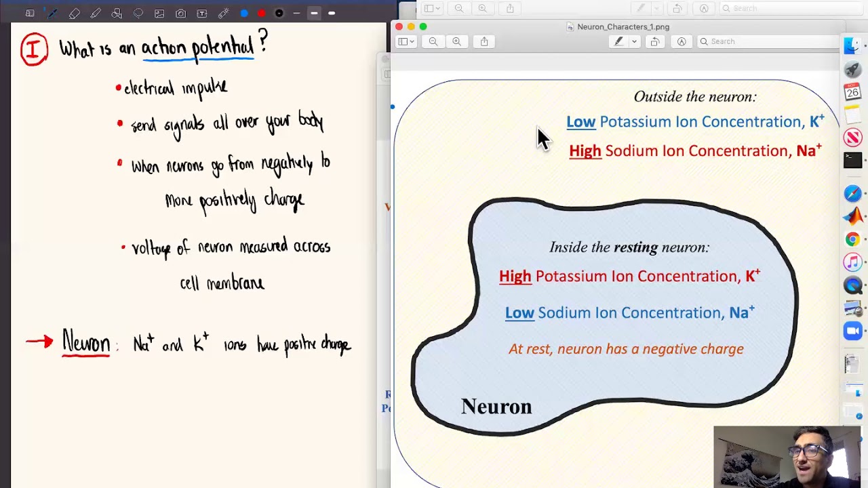The image size is (868, 488).
Task: Toggle the notes sidebar page icon
Action: [30, 13]
